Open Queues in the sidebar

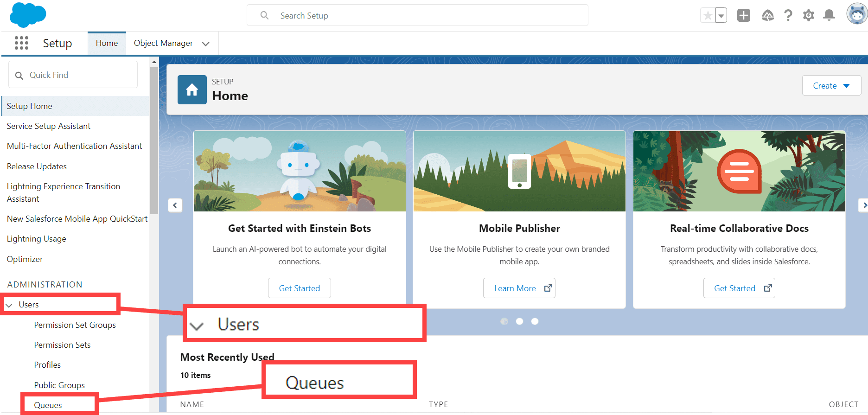click(x=48, y=405)
